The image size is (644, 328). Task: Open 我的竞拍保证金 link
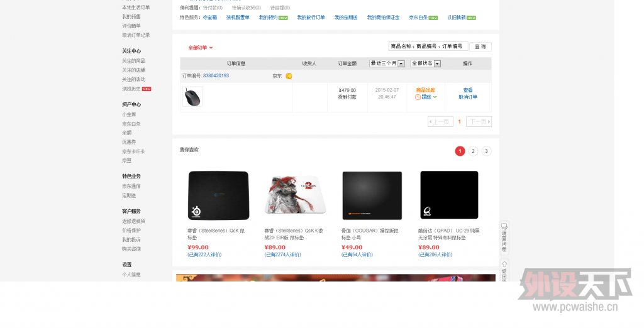[383, 18]
